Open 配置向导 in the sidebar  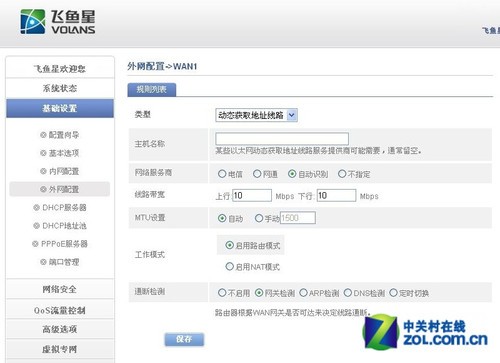coord(64,135)
